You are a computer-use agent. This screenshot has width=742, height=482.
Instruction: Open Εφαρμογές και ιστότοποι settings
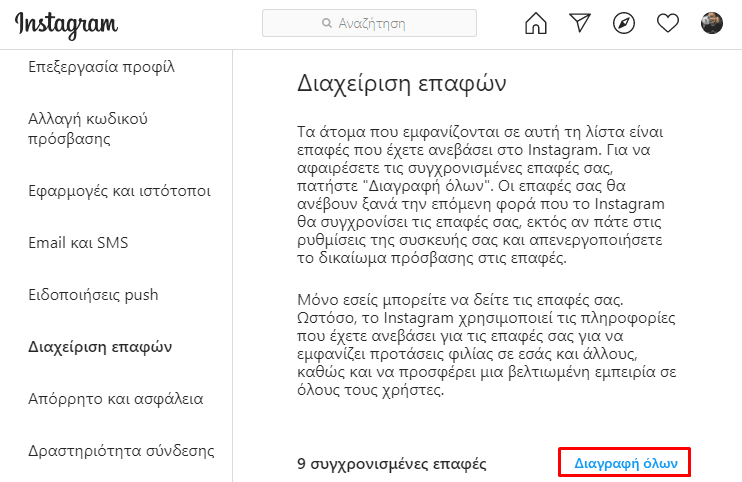coord(119,191)
